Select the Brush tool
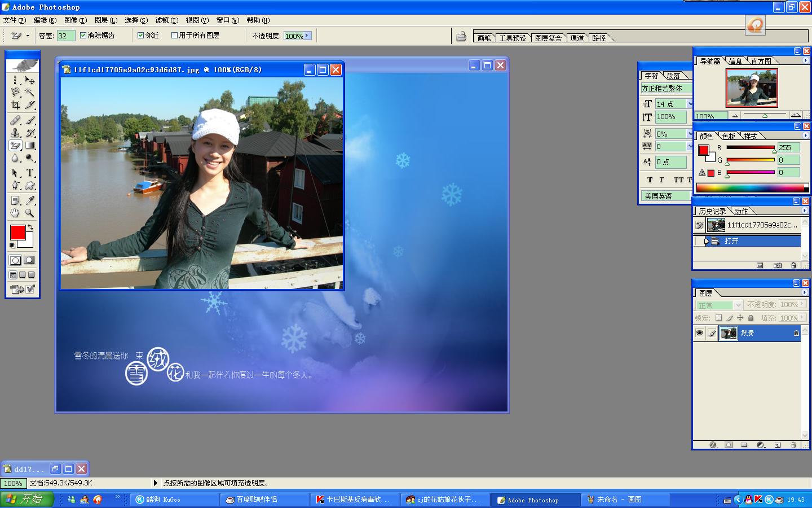 pyautogui.click(x=30, y=120)
